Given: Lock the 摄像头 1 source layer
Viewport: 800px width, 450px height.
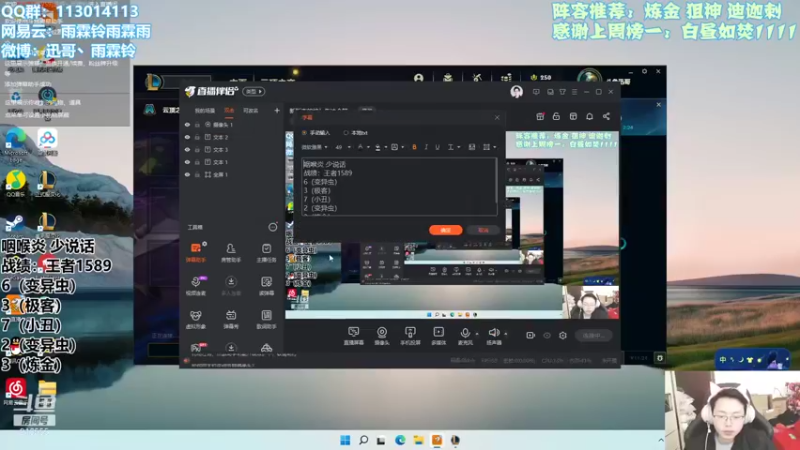Looking at the screenshot, I should [197, 124].
